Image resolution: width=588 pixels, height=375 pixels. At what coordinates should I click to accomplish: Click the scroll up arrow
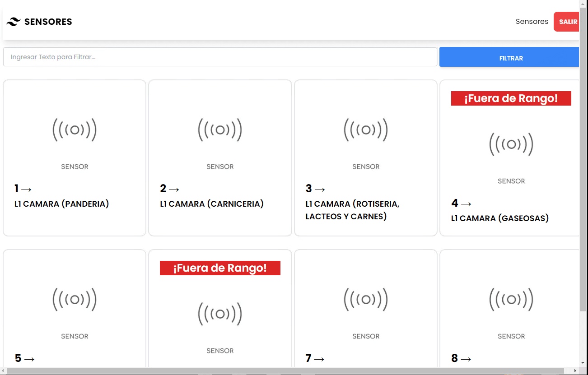[x=583, y=4]
